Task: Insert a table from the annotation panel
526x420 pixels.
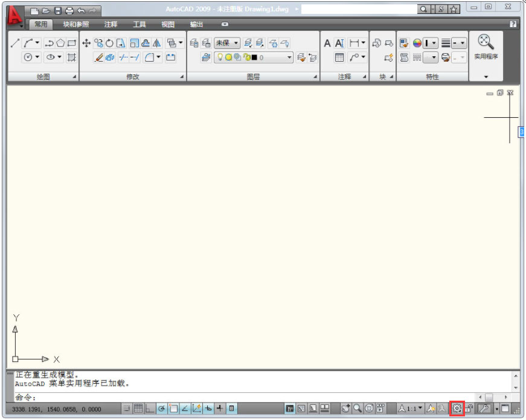Action: [x=339, y=57]
